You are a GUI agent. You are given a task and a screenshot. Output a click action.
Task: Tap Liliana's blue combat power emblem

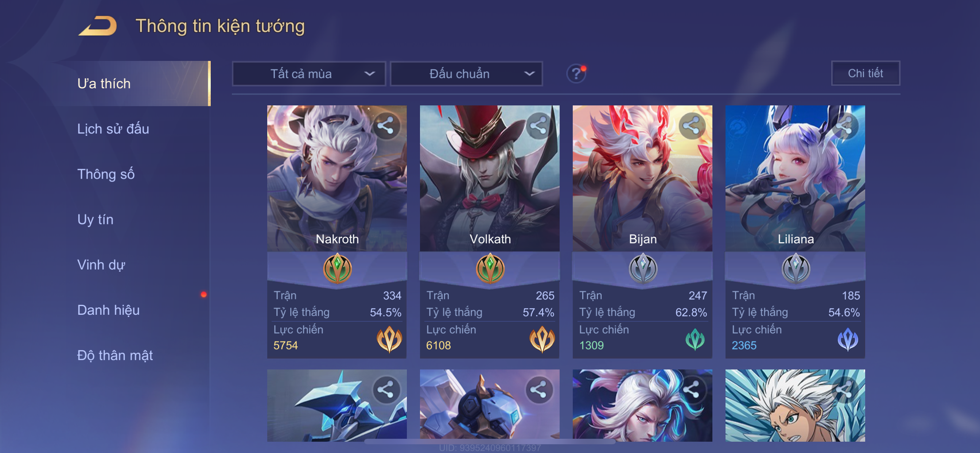[x=848, y=339]
